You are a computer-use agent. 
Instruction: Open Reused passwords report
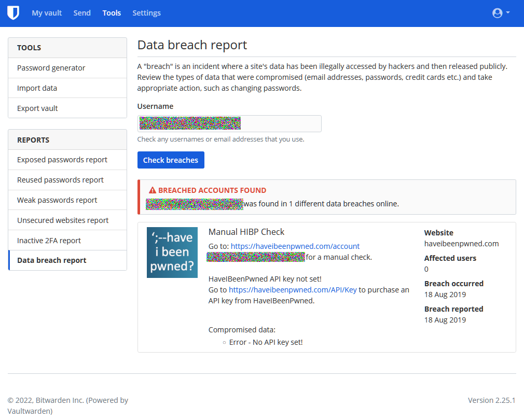(x=67, y=180)
